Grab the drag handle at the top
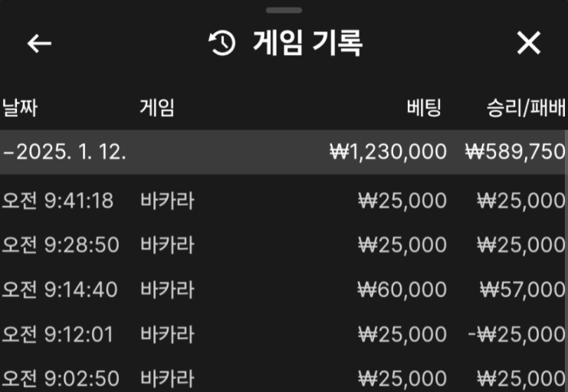This screenshot has width=568, height=392. pyautogui.click(x=284, y=10)
